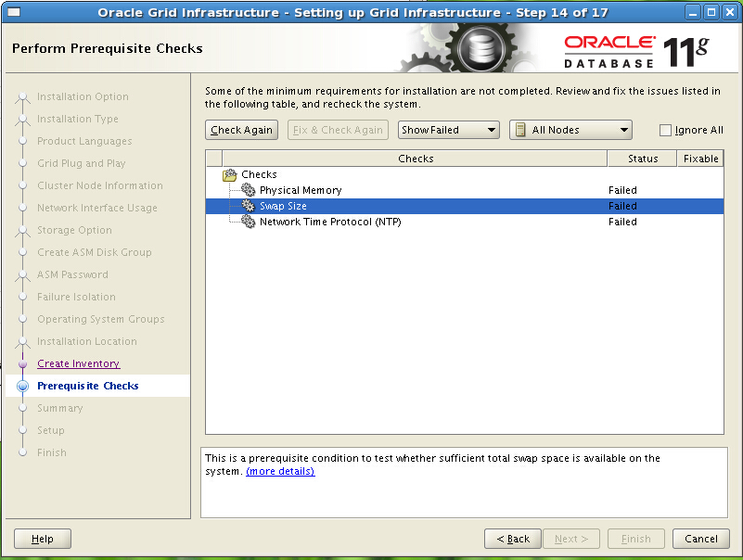Click the window menu icon in title bar
The image size is (743, 560).
(14, 12)
